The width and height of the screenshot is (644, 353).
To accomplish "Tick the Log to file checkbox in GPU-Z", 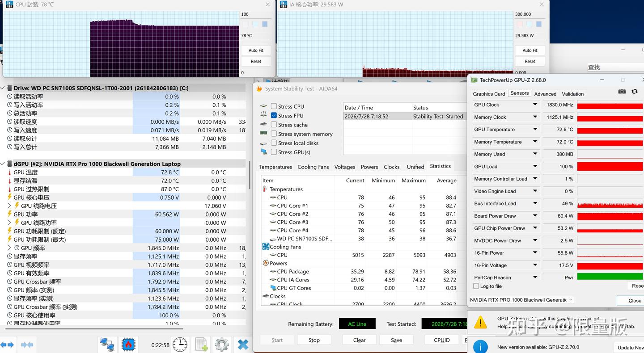I will coord(476,286).
